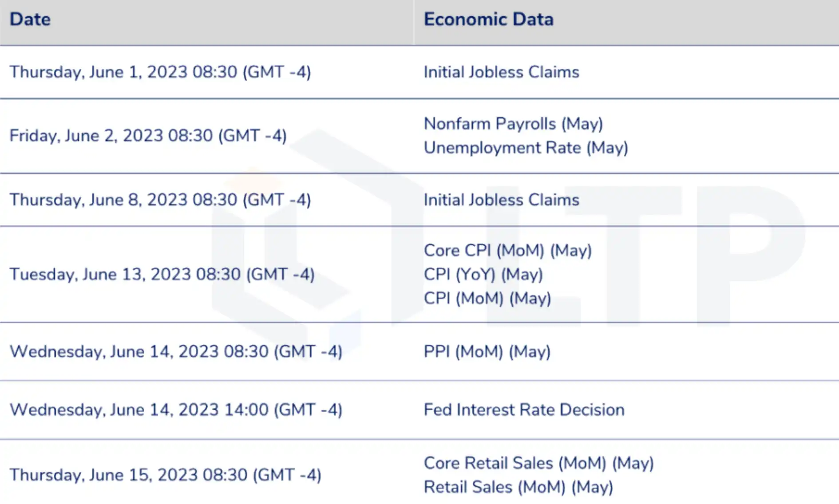This screenshot has height=504, width=839.
Task: Click Core Retail Sales (MoM) (May) entry
Action: point(539,463)
